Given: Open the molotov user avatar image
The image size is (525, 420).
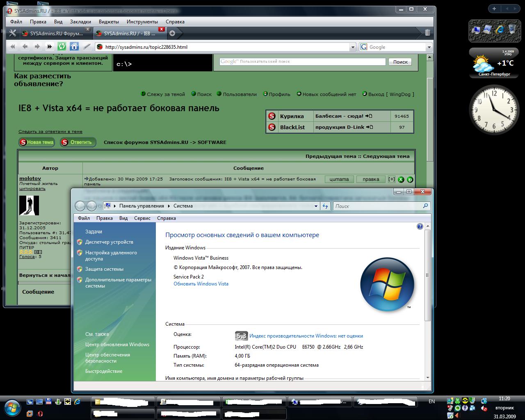Looking at the screenshot, I should coord(29,205).
